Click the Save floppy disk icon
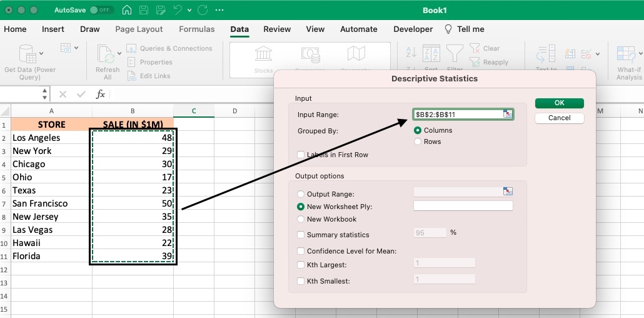This screenshot has width=644, height=318. [x=144, y=10]
